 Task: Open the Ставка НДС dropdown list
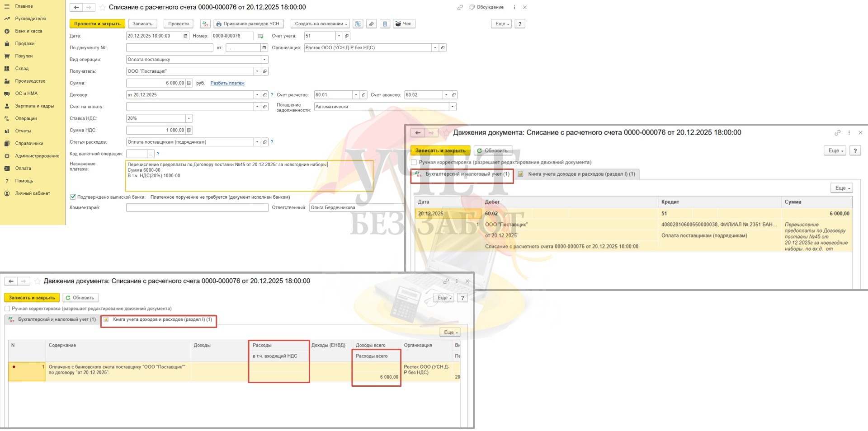189,118
